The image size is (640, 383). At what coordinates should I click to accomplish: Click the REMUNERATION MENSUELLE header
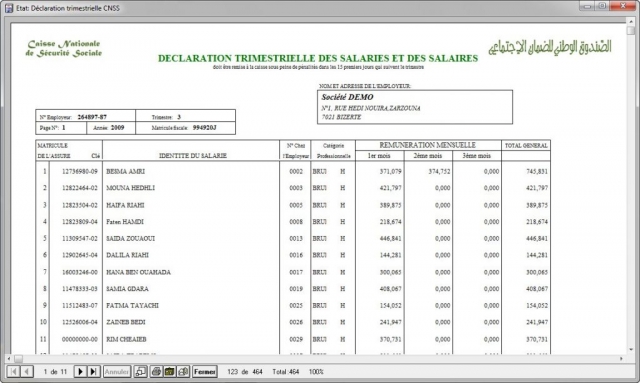[428, 145]
